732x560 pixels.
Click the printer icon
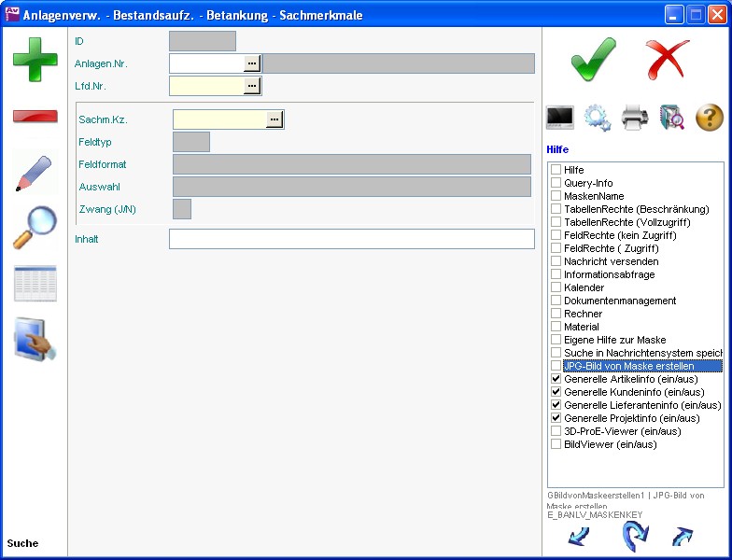click(x=635, y=118)
